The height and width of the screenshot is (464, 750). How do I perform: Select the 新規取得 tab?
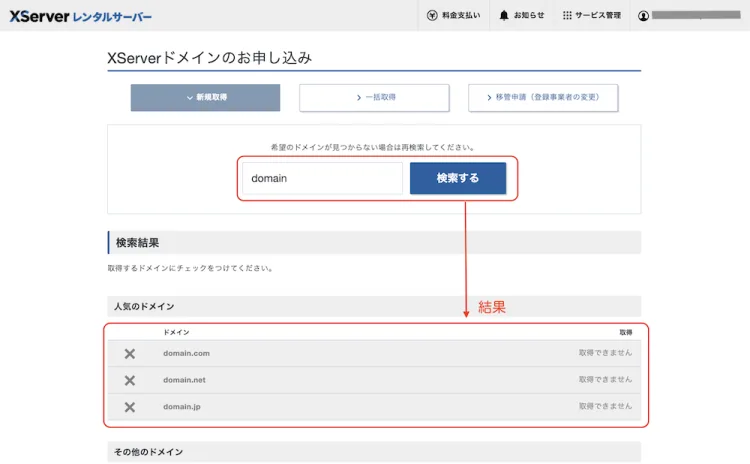tap(205, 98)
